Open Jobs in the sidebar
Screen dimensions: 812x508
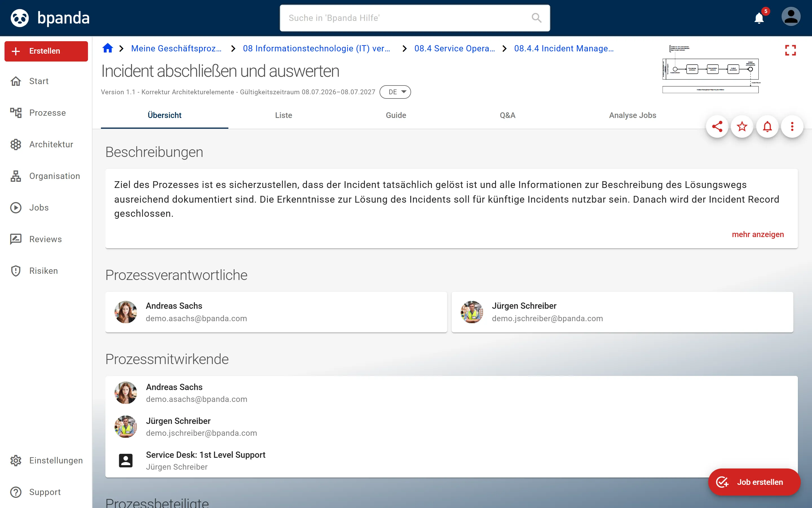46,208
